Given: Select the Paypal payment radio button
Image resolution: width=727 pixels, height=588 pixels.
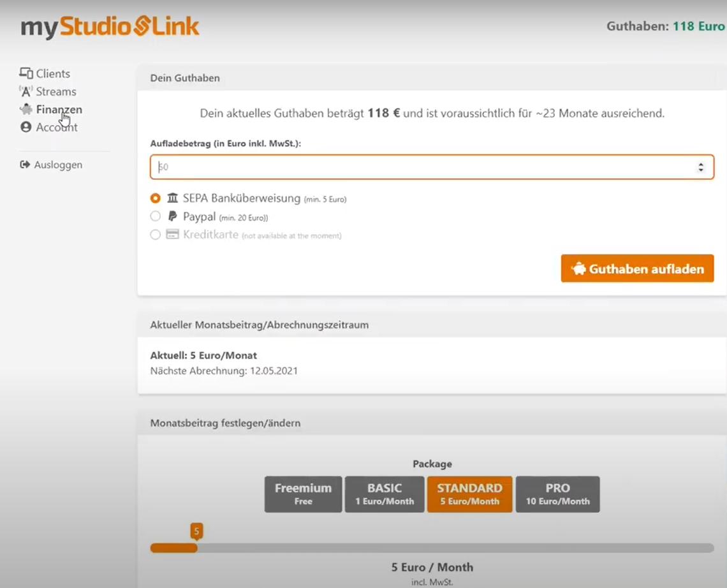Looking at the screenshot, I should point(156,217).
